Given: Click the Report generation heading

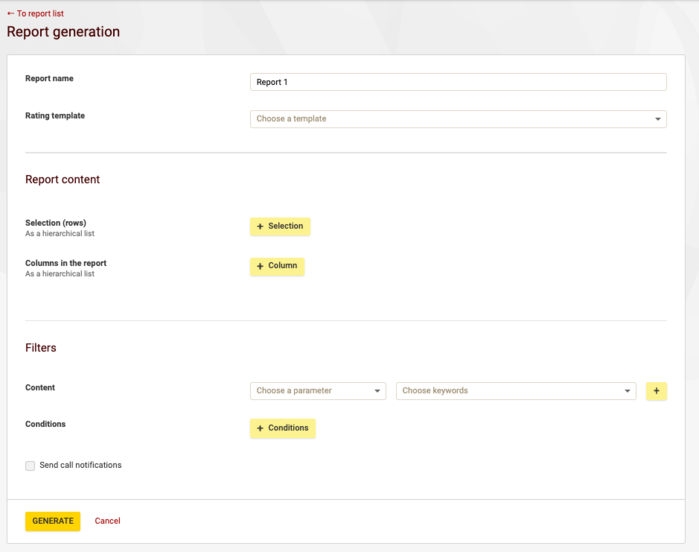Looking at the screenshot, I should 63,32.
